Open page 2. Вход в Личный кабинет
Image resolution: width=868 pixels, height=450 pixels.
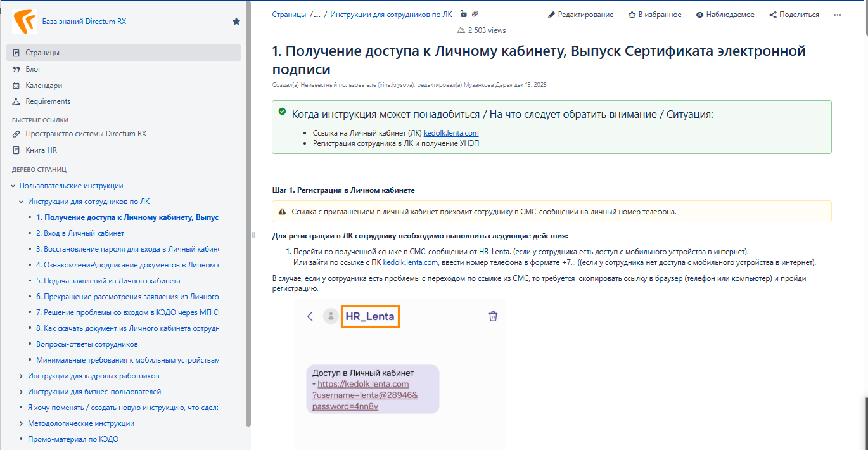click(x=80, y=233)
